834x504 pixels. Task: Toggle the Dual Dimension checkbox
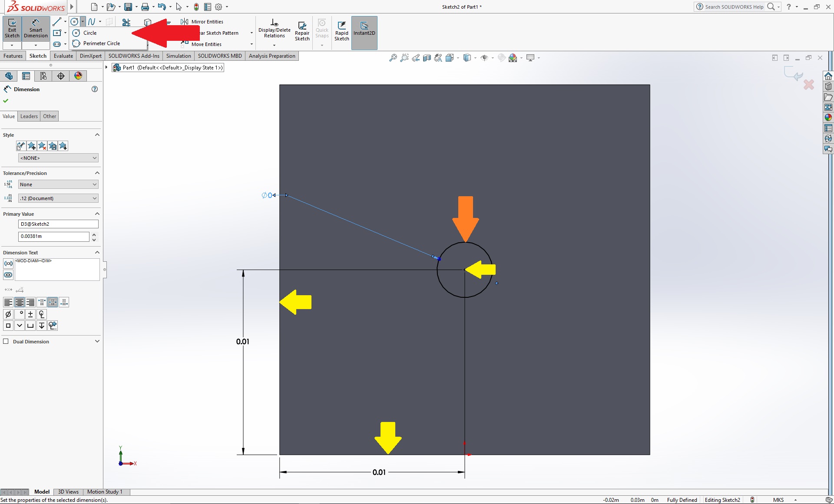pos(7,341)
